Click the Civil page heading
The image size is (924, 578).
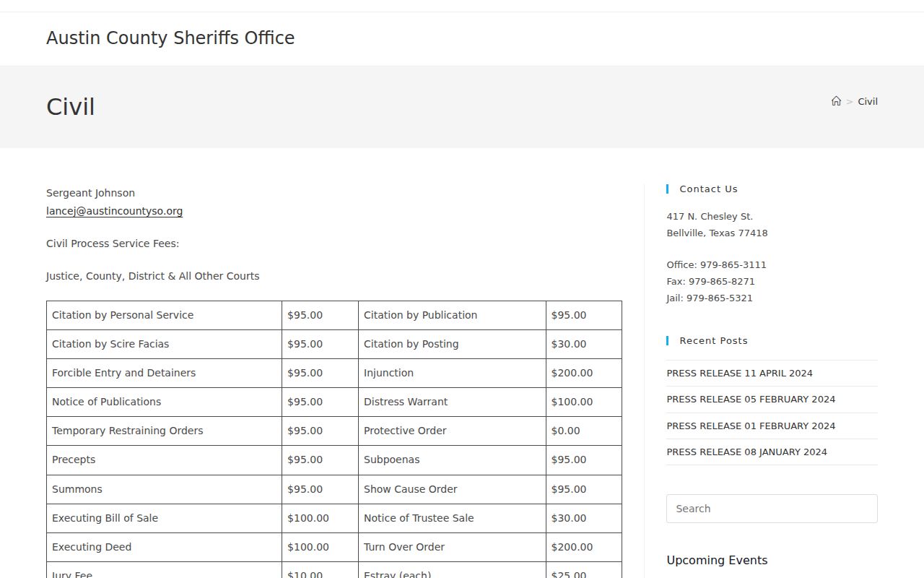71,107
